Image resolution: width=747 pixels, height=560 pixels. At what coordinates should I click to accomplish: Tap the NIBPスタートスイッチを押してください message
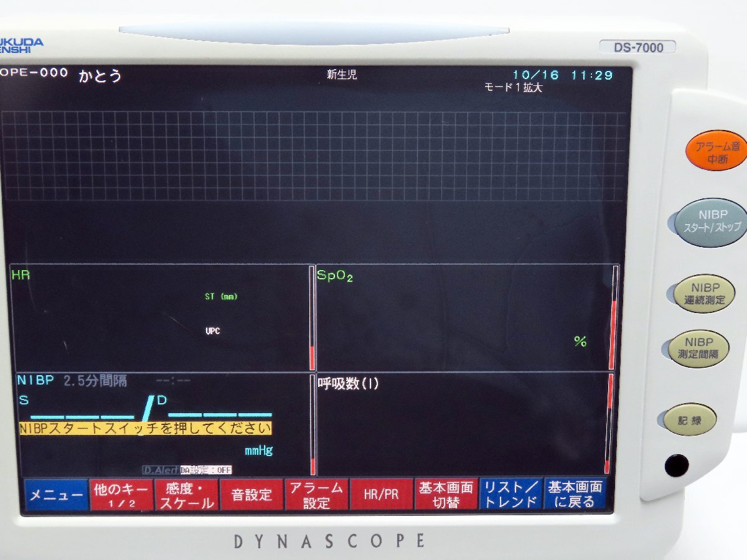(146, 428)
